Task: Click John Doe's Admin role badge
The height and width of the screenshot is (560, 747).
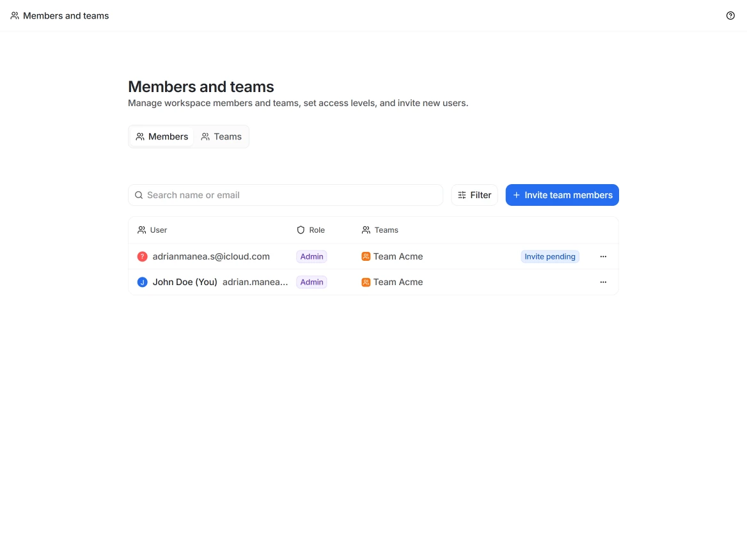Action: 311,282
